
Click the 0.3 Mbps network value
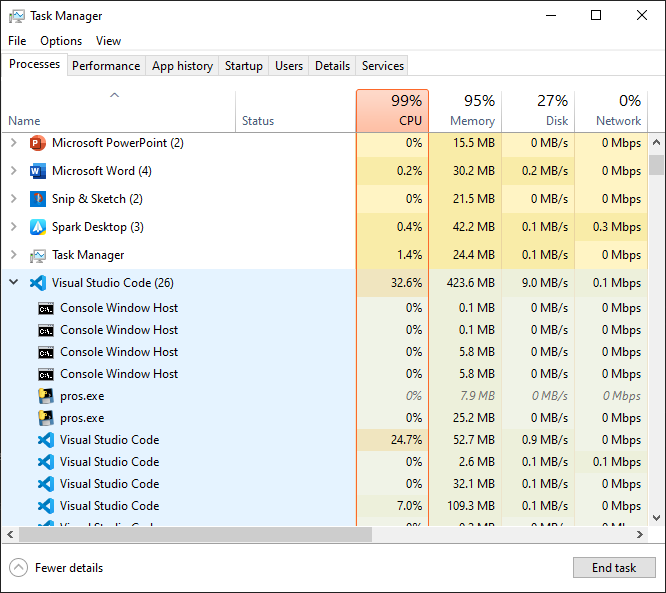[x=617, y=227]
